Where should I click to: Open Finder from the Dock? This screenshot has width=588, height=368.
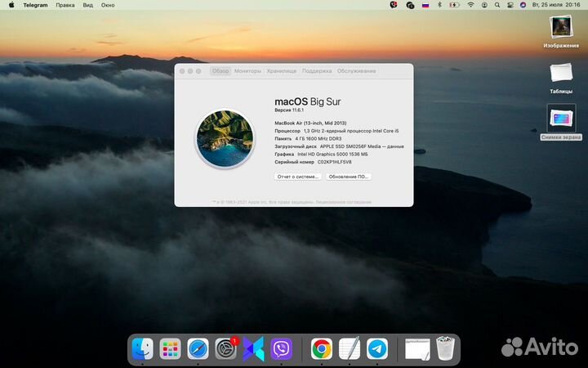coord(142,349)
